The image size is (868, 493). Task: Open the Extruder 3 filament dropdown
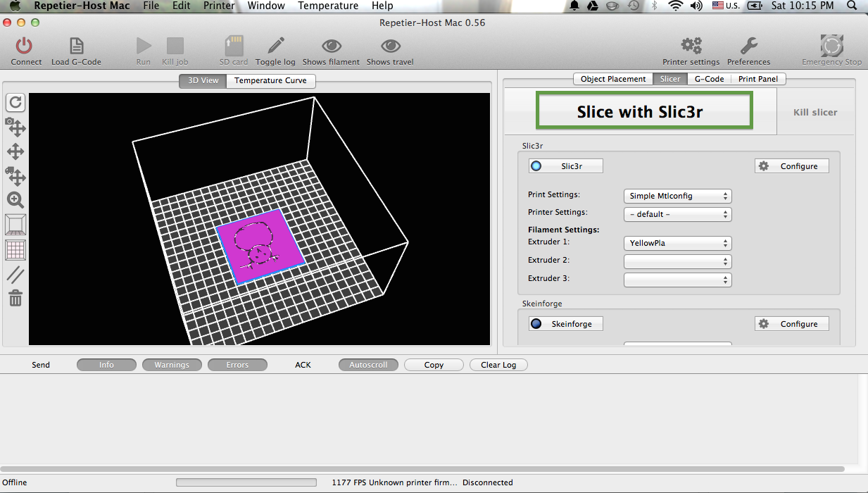(x=678, y=280)
